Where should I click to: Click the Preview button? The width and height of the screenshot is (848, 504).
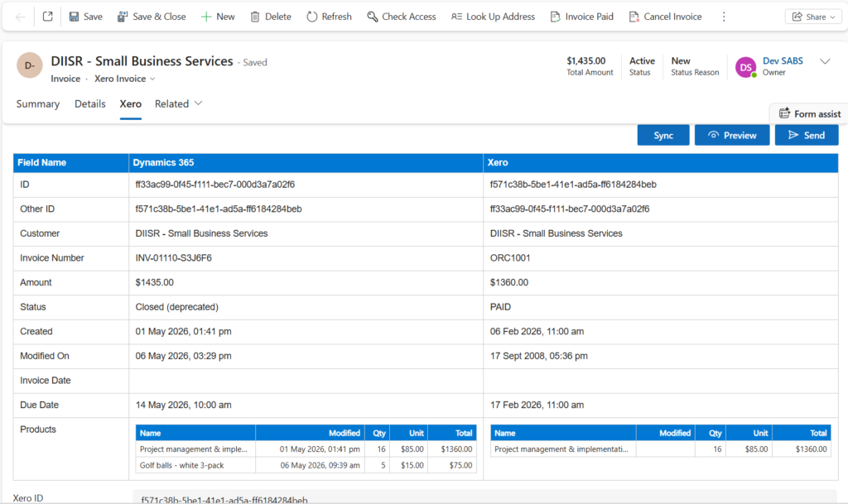tap(732, 135)
